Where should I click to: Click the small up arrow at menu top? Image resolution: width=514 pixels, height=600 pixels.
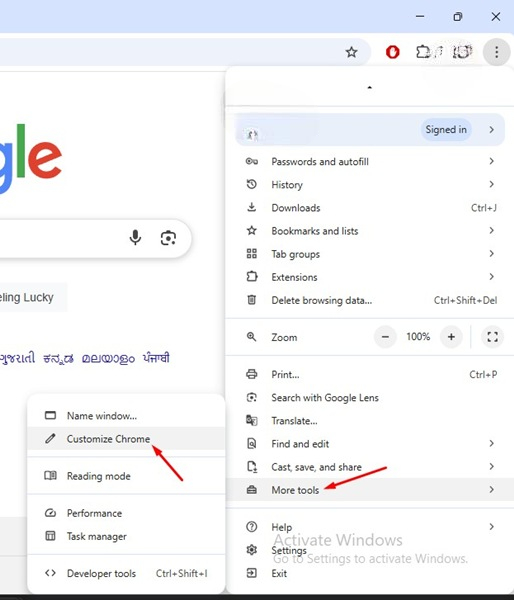pyautogui.click(x=369, y=88)
